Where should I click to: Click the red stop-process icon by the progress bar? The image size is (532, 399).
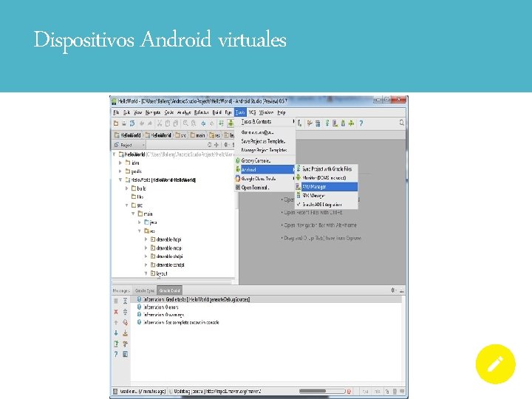349,391
